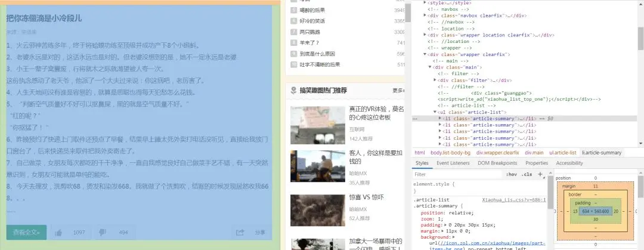Toggle the .cls classes option
The width and height of the screenshot is (644, 250).
pyautogui.click(x=527, y=174)
